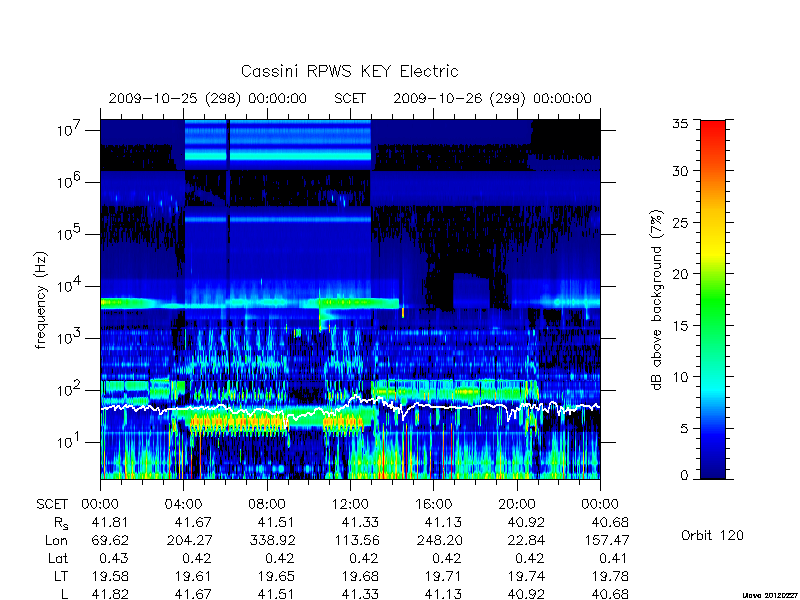Click the Lon value '157.47'
The image size is (800, 600).
pos(607,540)
